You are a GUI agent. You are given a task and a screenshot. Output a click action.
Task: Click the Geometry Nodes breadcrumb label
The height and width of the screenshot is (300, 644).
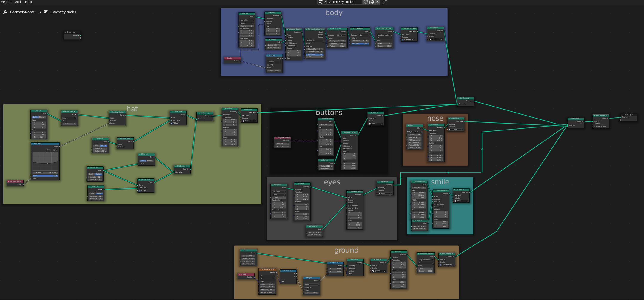point(63,12)
